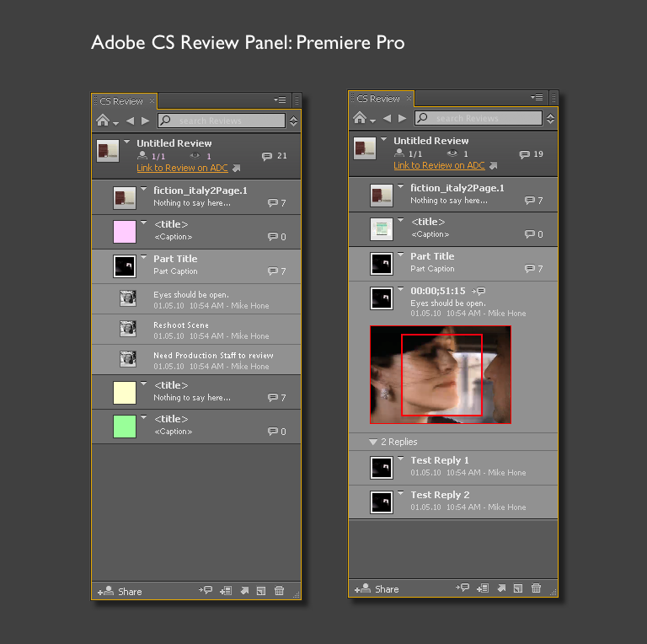
Task: Toggle the Test Reply 1 disclosure triangle
Action: (401, 458)
